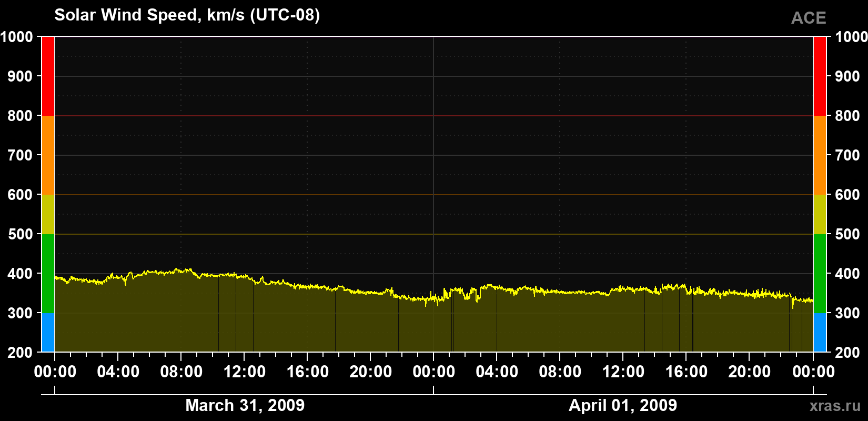
Task: Click the "200" label on the right axis
Action: point(847,353)
